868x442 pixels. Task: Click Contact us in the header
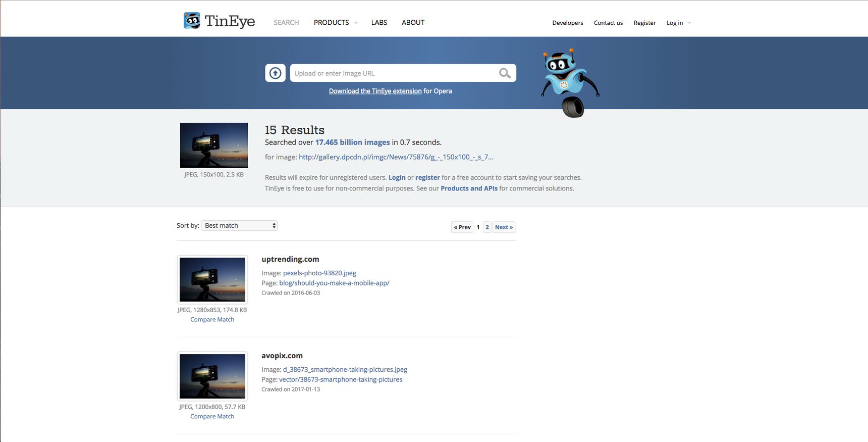click(608, 23)
